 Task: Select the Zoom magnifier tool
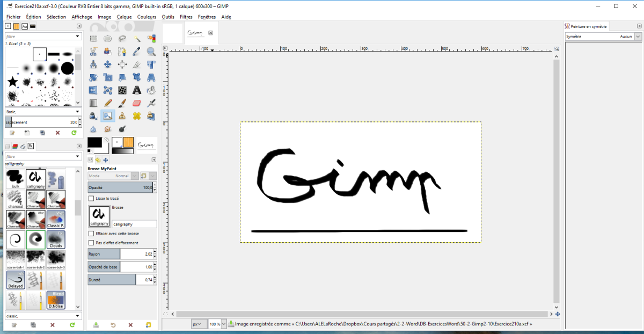[151, 52]
